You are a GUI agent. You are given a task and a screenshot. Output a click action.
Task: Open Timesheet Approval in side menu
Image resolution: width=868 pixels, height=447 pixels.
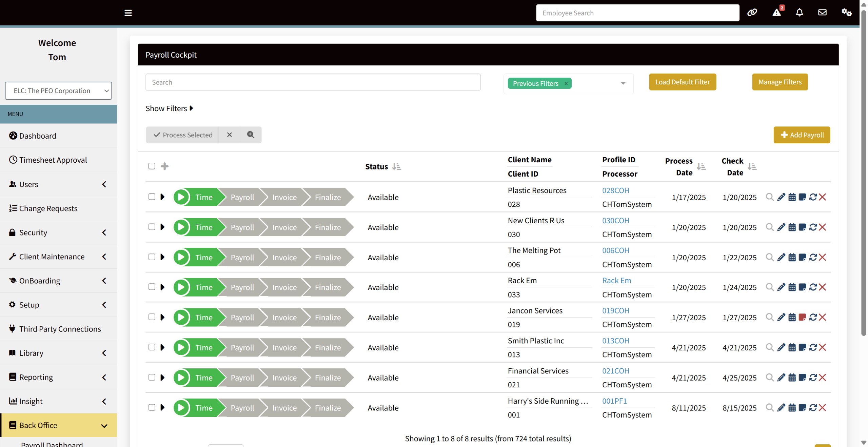pyautogui.click(x=58, y=160)
